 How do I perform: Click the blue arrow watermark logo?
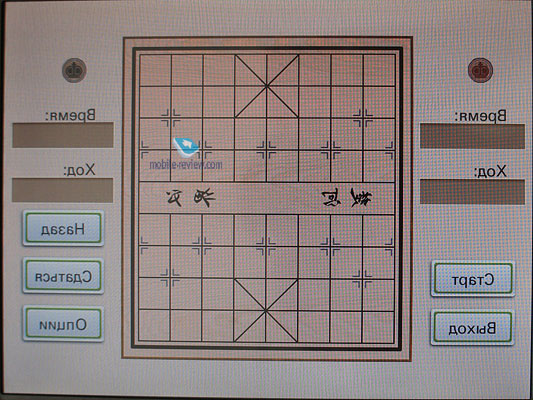tap(185, 147)
